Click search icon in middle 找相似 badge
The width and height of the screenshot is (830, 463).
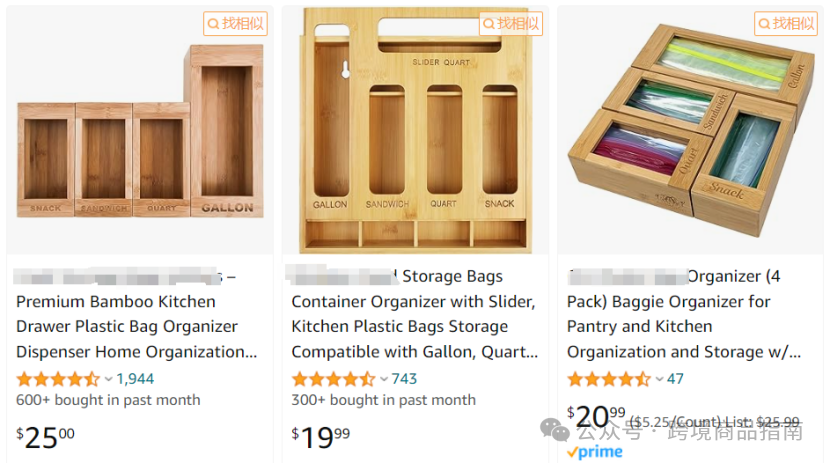click(x=489, y=24)
